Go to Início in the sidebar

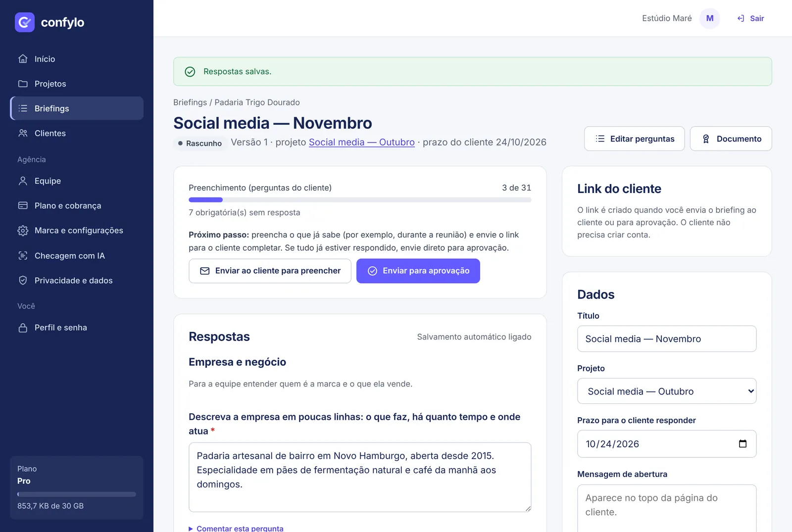point(77,59)
